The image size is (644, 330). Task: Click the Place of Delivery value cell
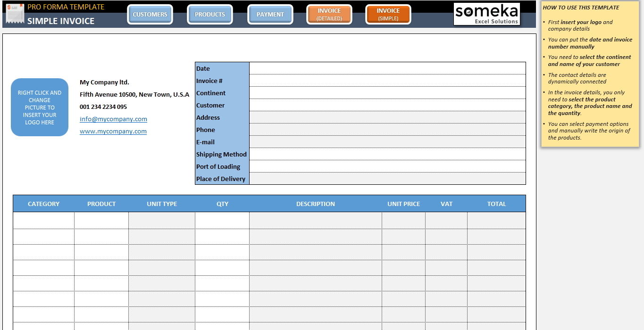[387, 179]
